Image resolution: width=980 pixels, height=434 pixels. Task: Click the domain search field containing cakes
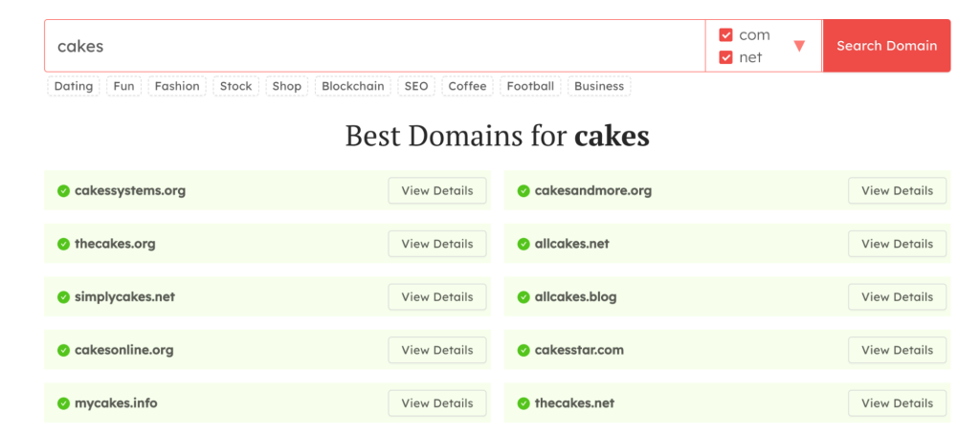tap(373, 46)
